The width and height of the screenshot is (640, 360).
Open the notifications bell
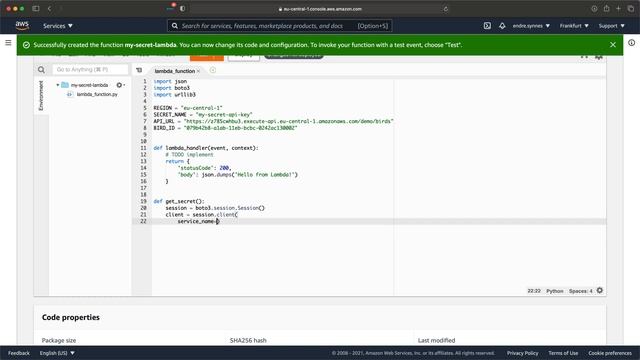[502, 26]
